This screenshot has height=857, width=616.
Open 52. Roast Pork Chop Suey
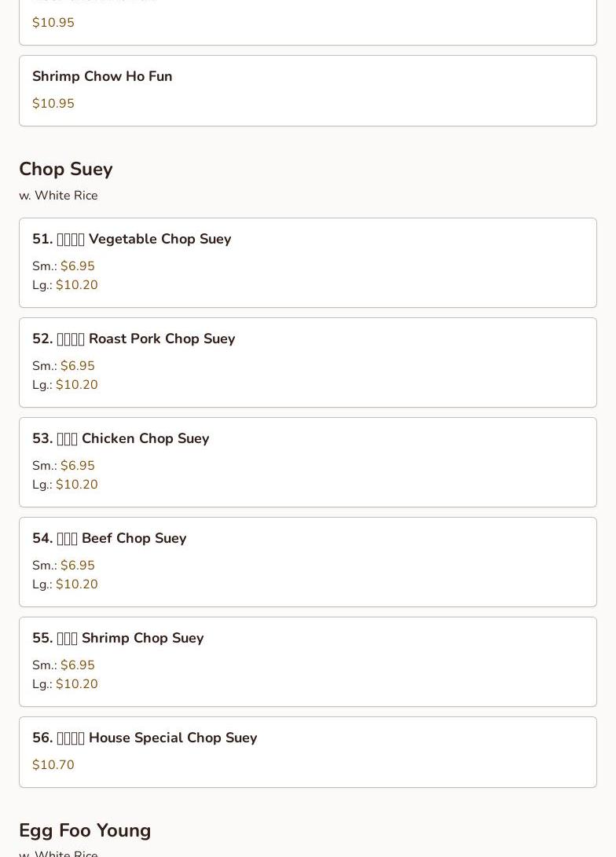[308, 362]
